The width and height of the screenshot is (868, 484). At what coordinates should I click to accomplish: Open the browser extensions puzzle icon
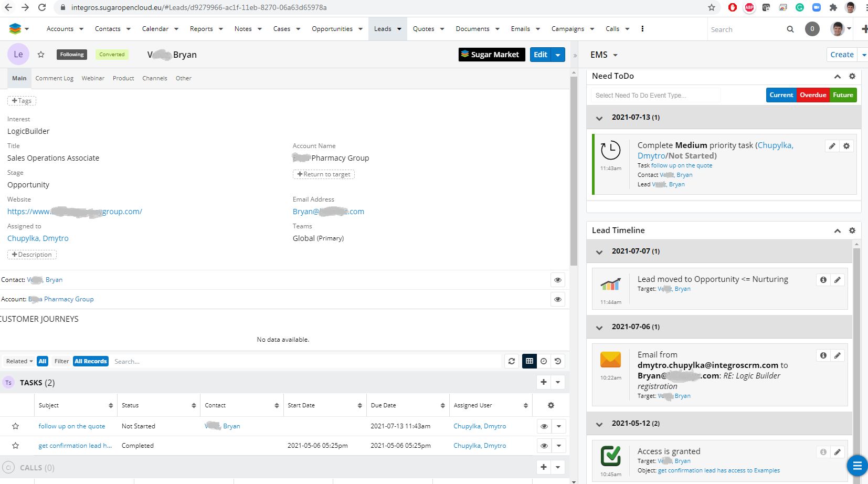[833, 7]
